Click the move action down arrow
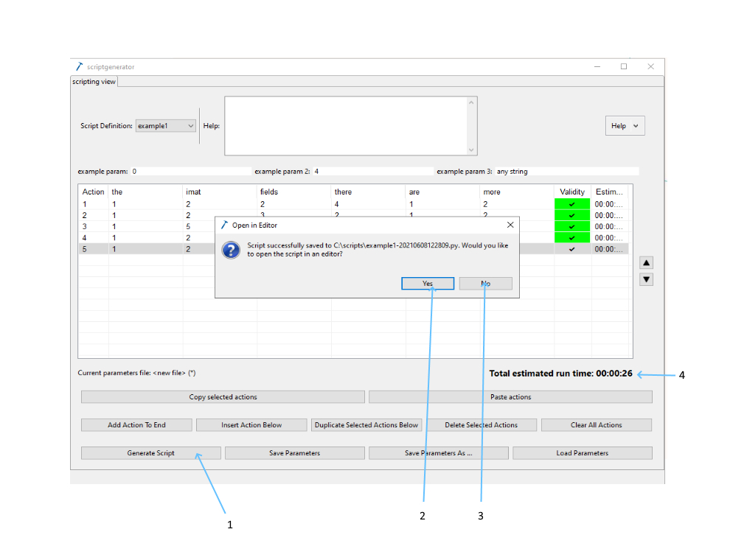 tap(646, 279)
